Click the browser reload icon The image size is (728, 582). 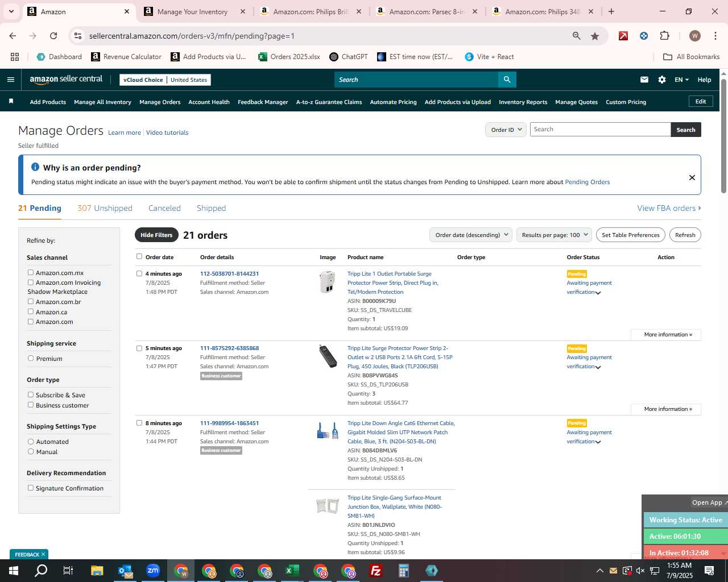(53, 36)
